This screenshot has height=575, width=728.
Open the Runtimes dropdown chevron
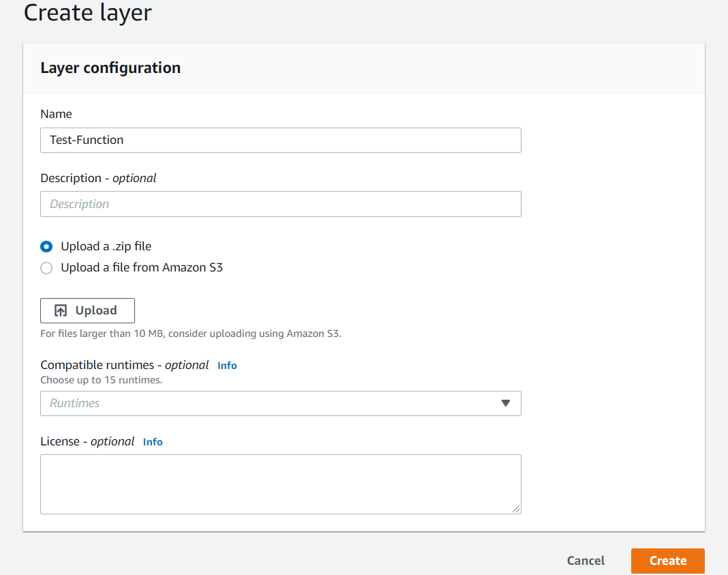click(x=506, y=403)
